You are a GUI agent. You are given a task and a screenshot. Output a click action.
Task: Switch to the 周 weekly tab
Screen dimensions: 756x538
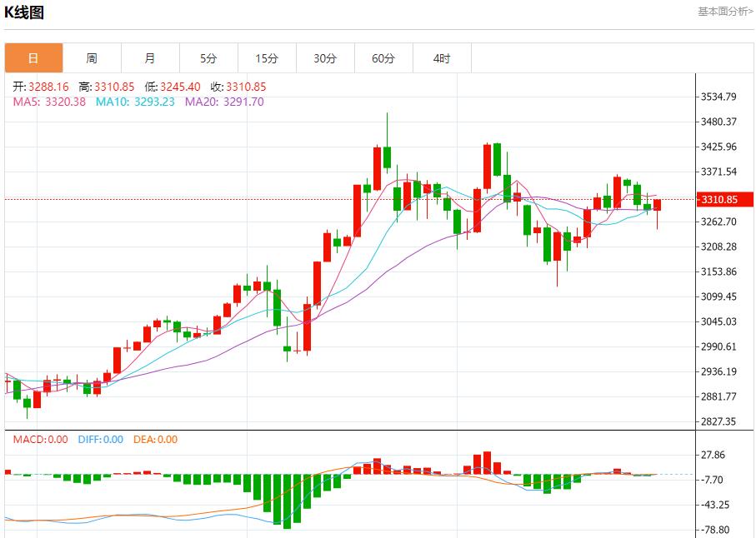click(x=92, y=58)
